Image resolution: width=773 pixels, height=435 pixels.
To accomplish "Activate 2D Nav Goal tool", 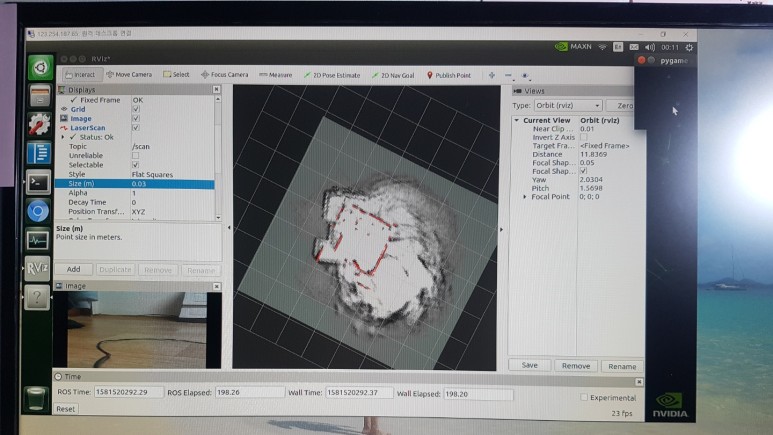I will pyautogui.click(x=393, y=75).
